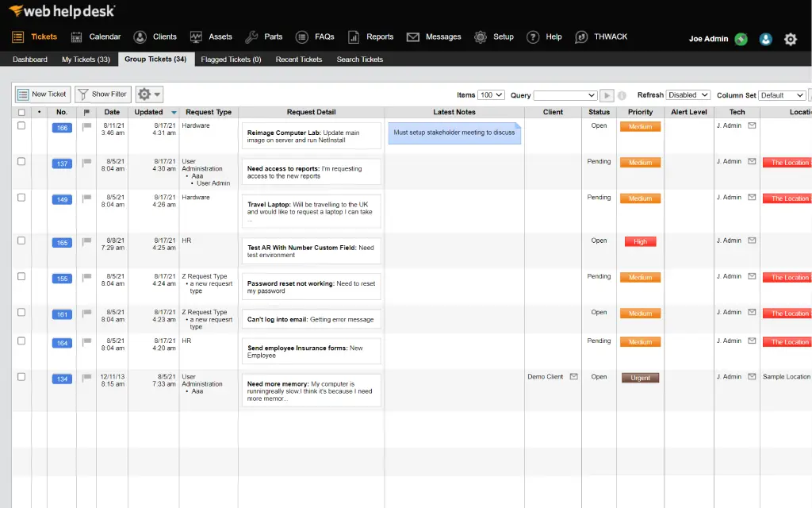The image size is (812, 508).
Task: Select the checkbox for ticket 164
Action: coord(21,341)
